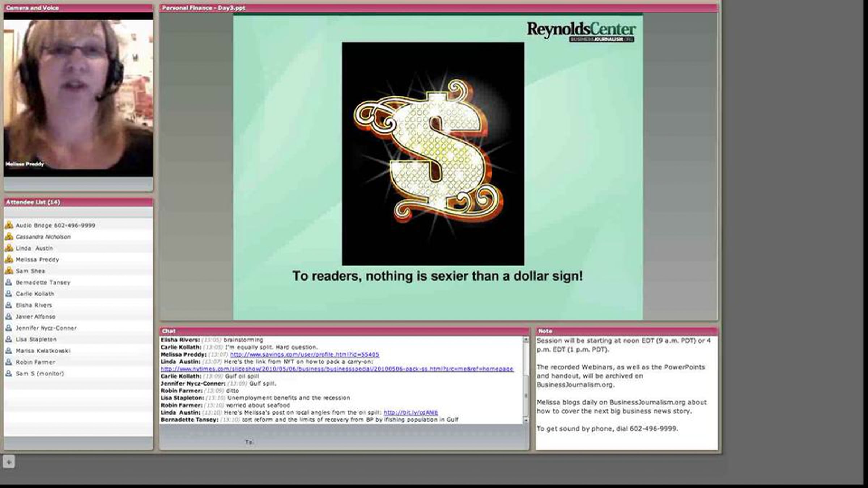This screenshot has width=868, height=488.
Task: Click host icon beside Audio Bridge attendee
Action: [9, 225]
